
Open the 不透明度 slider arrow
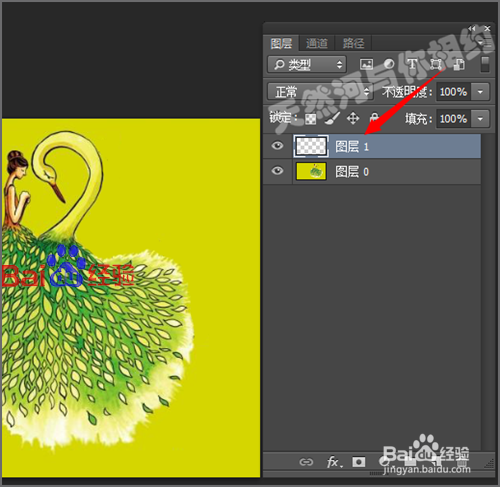pyautogui.click(x=480, y=92)
